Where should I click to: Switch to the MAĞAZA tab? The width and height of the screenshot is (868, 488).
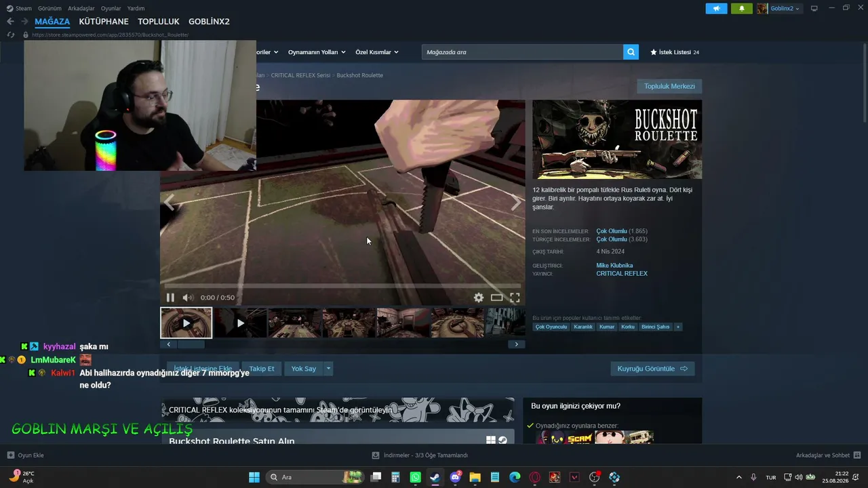tap(52, 22)
